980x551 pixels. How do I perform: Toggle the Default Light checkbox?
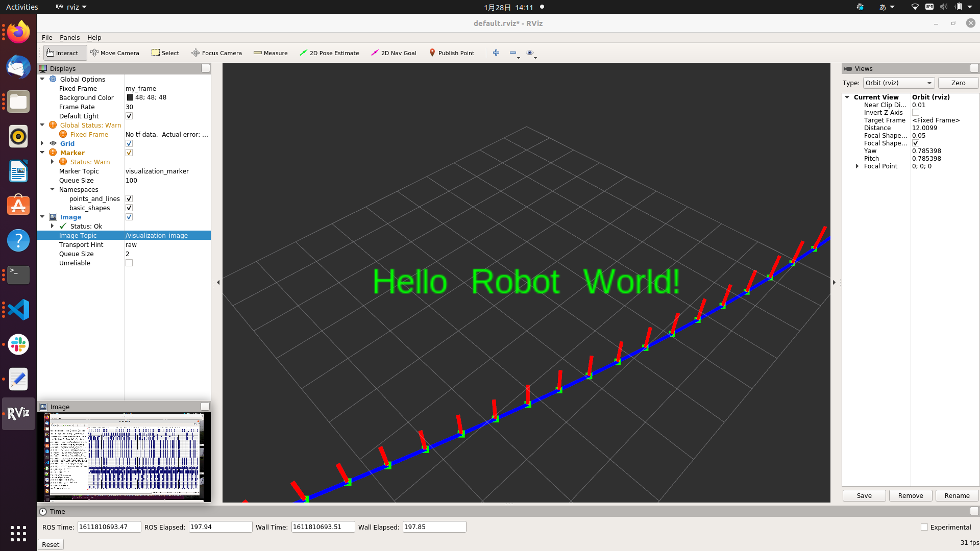[129, 116]
